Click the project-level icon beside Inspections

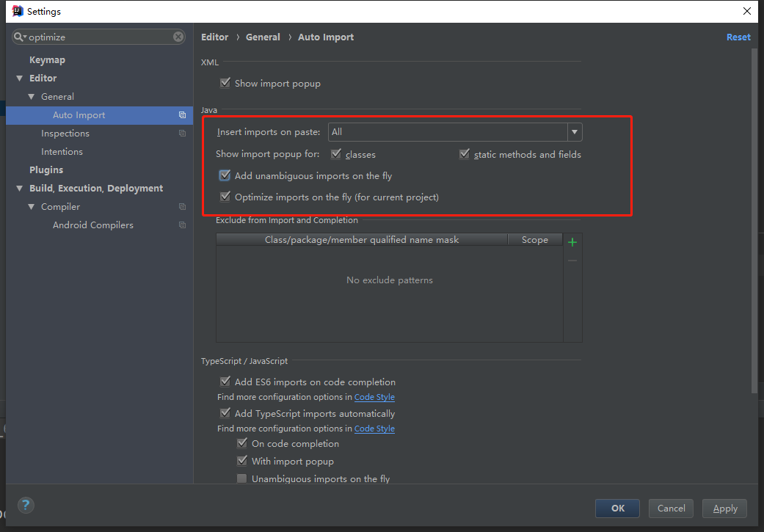[182, 134]
